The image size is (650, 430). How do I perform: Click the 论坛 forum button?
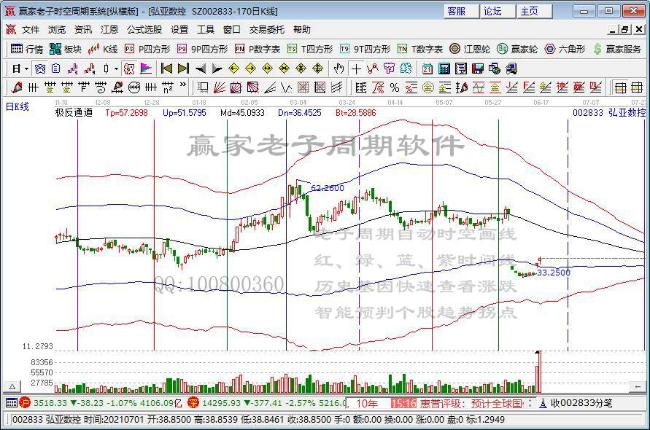pos(497,11)
